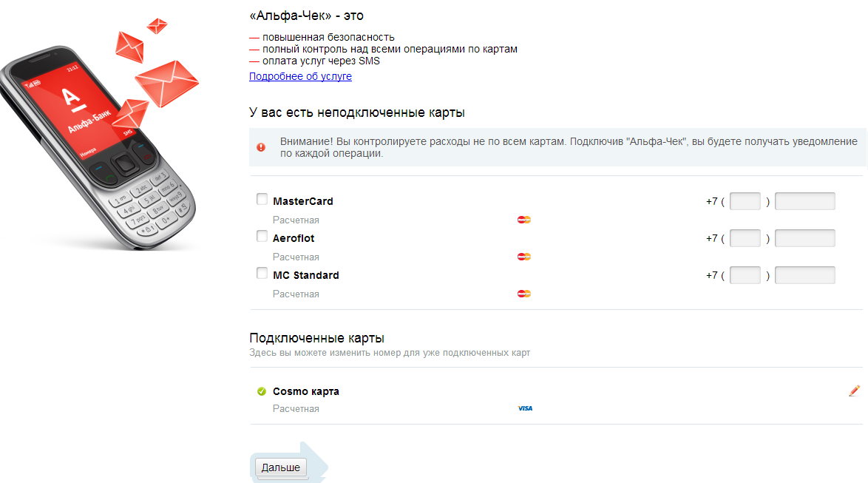This screenshot has width=868, height=483.
Task: Click the '«Альфа-Чек» - это' heading
Action: pyautogui.click(x=306, y=16)
